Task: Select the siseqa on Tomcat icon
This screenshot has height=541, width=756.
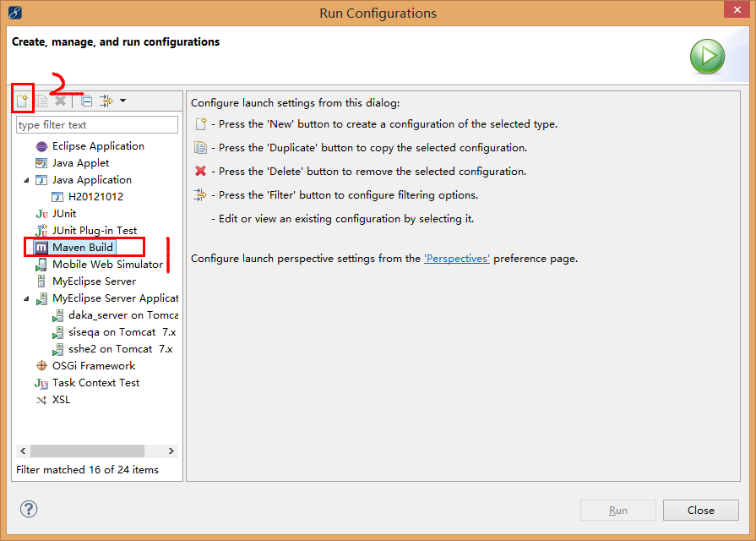Action: coord(57,332)
